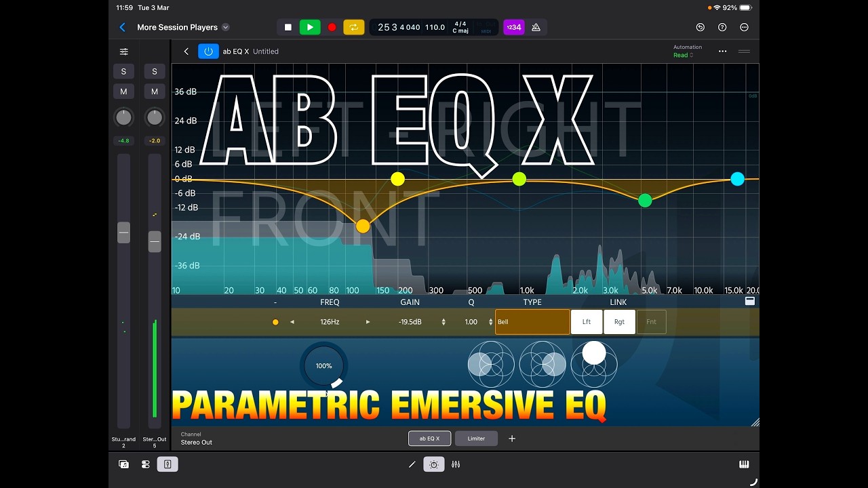Solo the Stu...rand 2 channel strip
The image size is (868, 488).
123,71
